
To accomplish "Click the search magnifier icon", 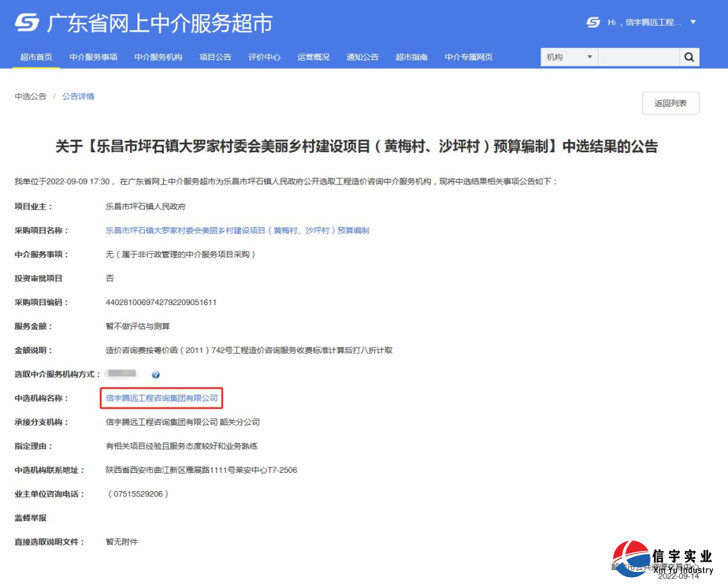I will [689, 57].
